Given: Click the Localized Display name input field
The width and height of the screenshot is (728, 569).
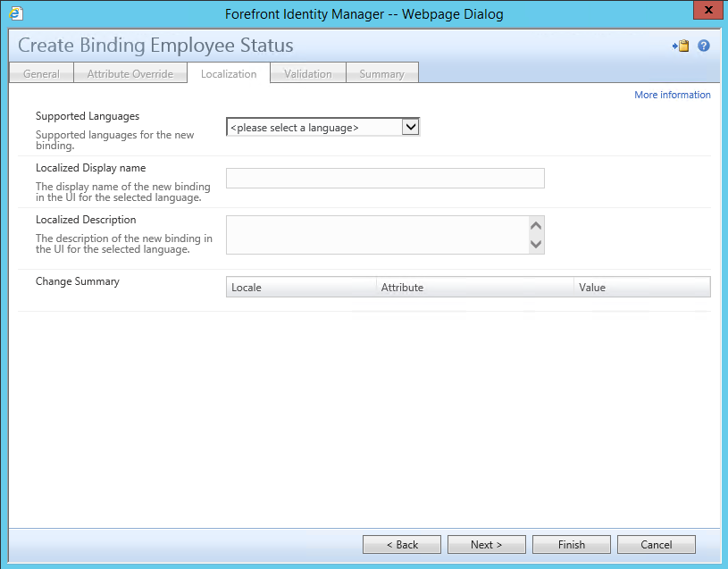Looking at the screenshot, I should (385, 179).
